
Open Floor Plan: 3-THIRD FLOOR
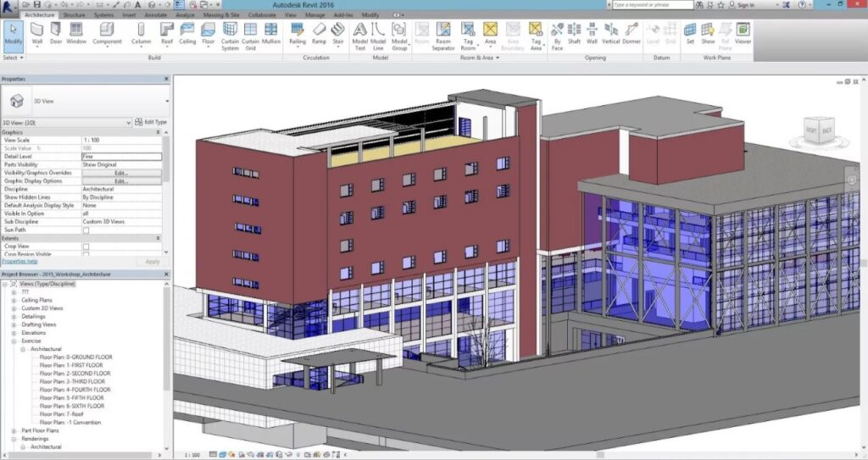[72, 381]
